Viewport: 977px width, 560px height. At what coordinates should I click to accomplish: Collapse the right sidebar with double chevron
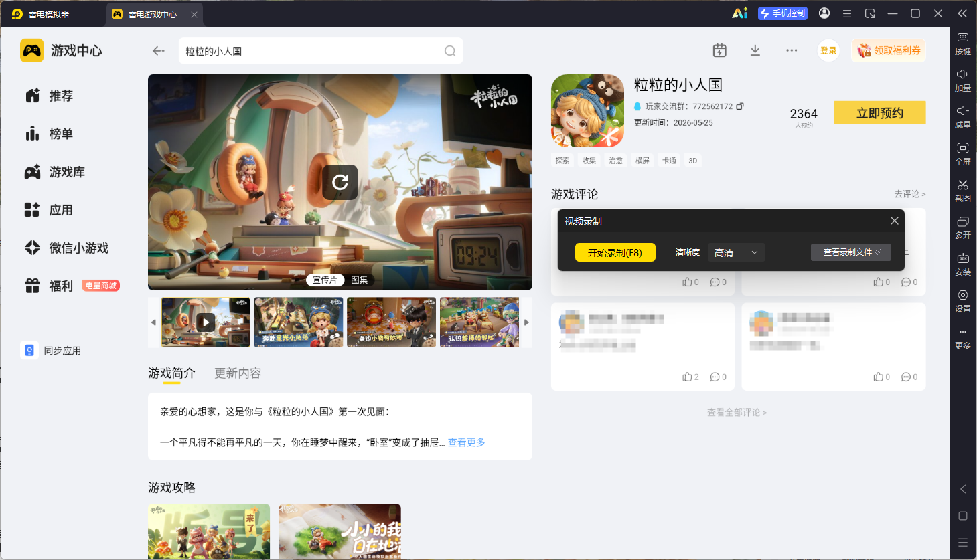coord(962,13)
